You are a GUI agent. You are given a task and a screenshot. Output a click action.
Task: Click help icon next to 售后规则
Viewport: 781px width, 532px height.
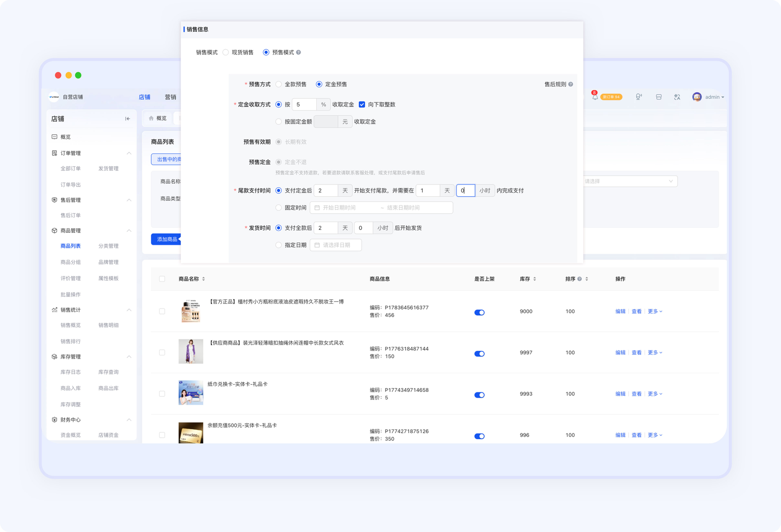tap(571, 84)
